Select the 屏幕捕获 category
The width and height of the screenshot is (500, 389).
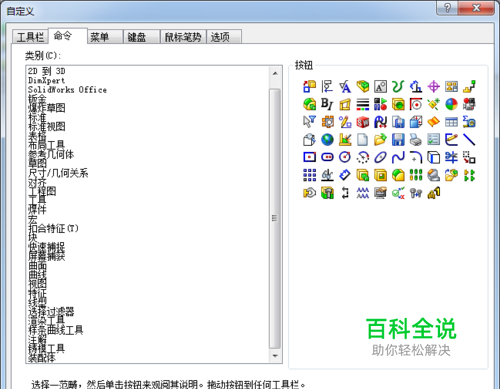point(47,256)
